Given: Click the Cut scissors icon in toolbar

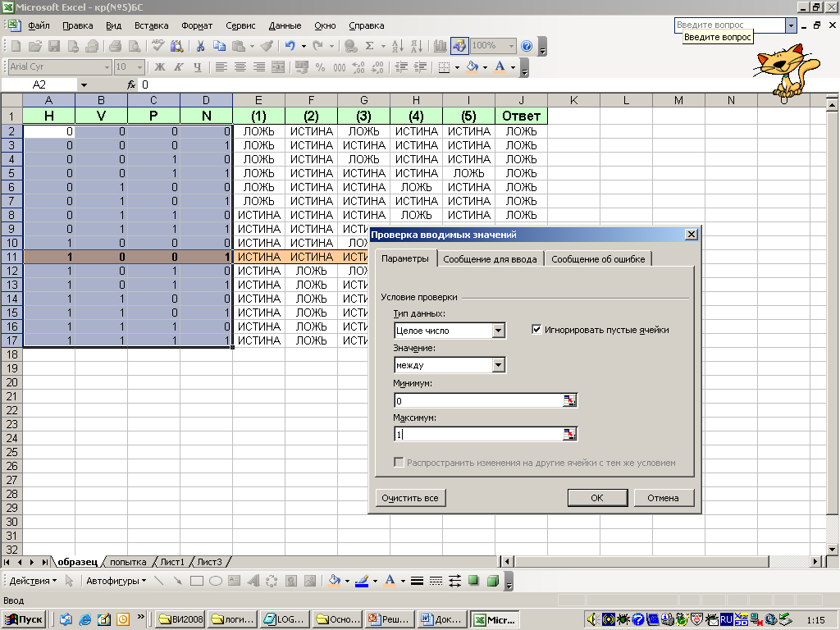Looking at the screenshot, I should [x=199, y=46].
